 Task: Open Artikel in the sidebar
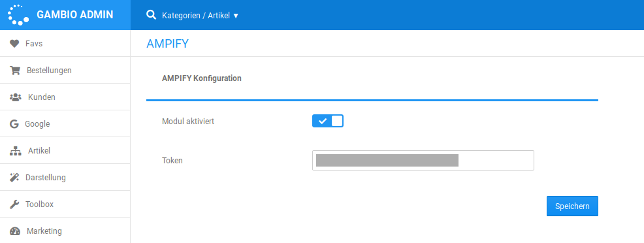pos(65,151)
